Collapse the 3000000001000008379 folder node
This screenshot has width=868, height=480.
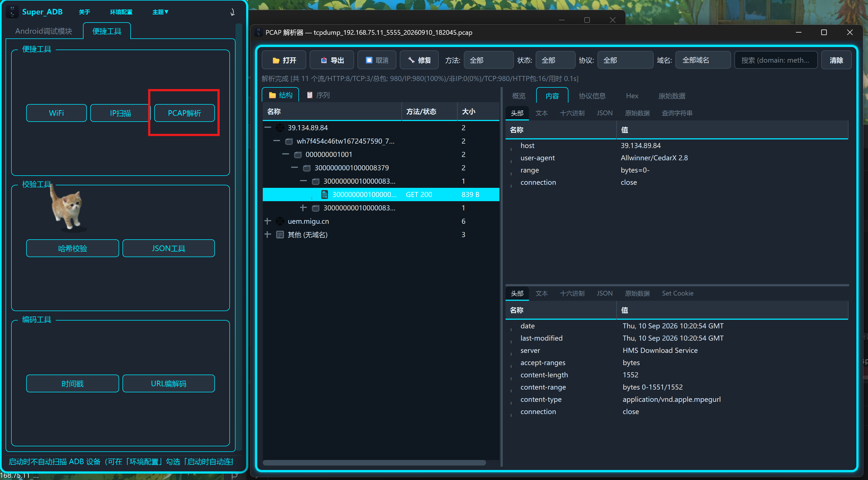point(295,168)
